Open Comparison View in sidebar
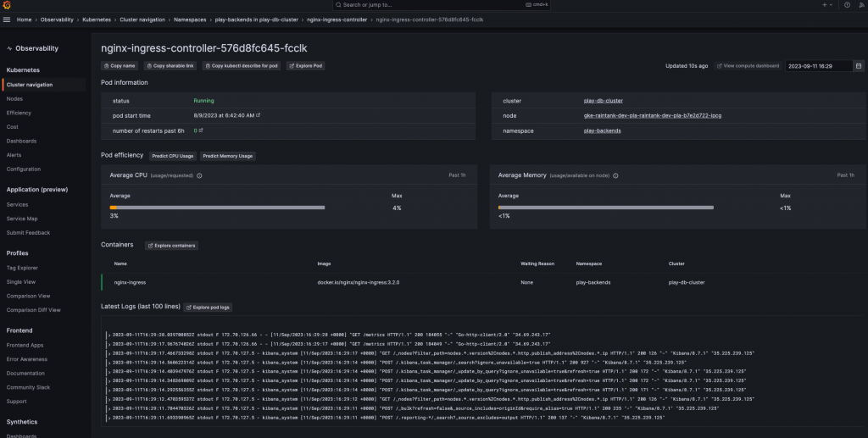868x438 pixels. [x=28, y=296]
